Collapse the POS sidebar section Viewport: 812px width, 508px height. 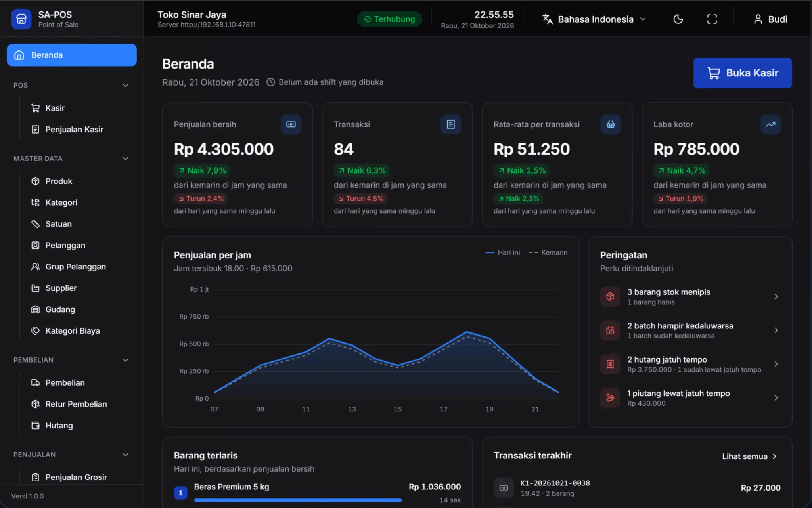pyautogui.click(x=125, y=85)
